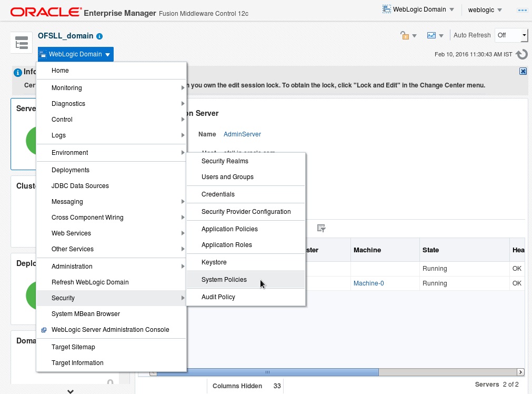Expand the Messaging submenu

[111, 202]
